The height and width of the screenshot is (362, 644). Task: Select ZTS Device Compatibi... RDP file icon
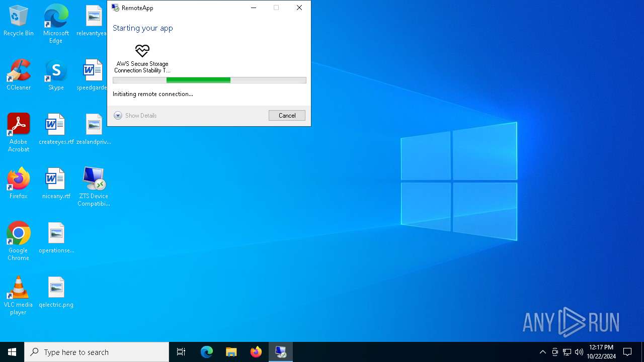click(x=94, y=187)
